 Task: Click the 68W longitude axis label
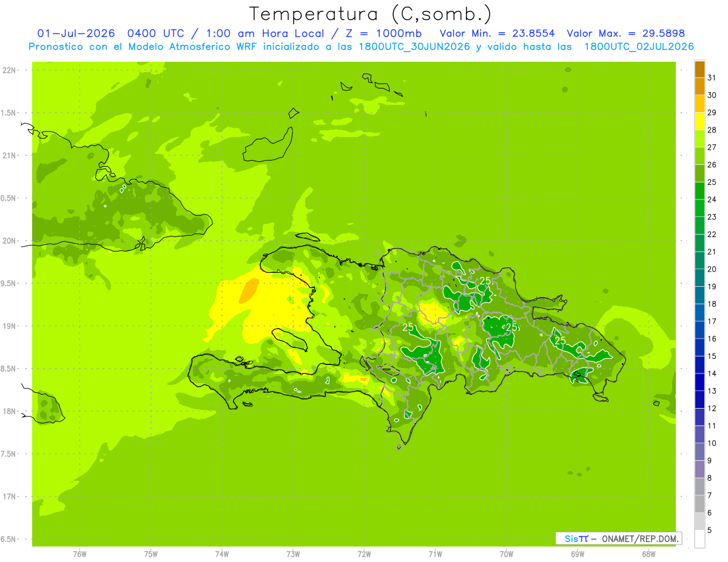[649, 554]
